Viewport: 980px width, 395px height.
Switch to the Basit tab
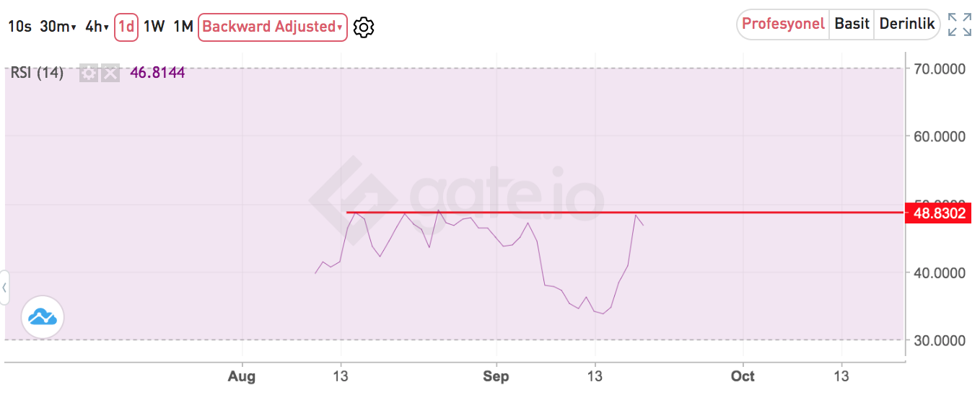click(852, 24)
